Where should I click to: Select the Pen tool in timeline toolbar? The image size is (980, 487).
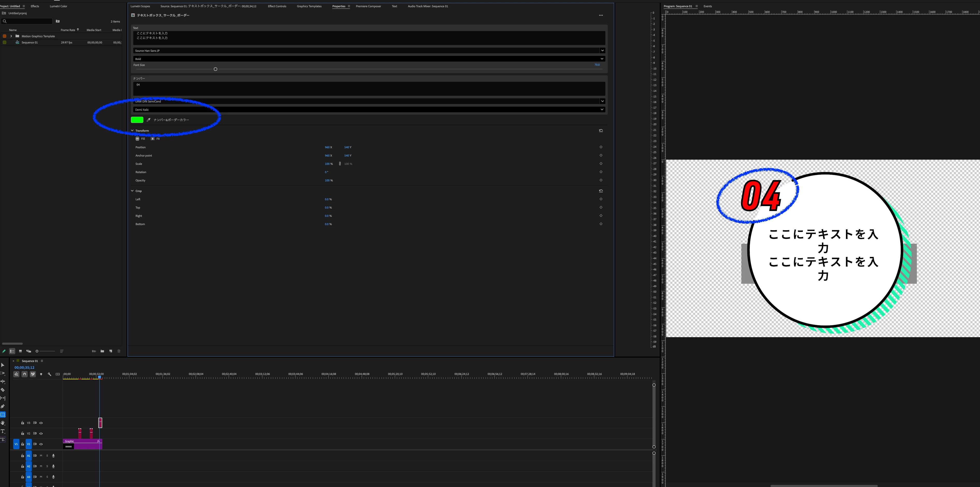pyautogui.click(x=3, y=406)
